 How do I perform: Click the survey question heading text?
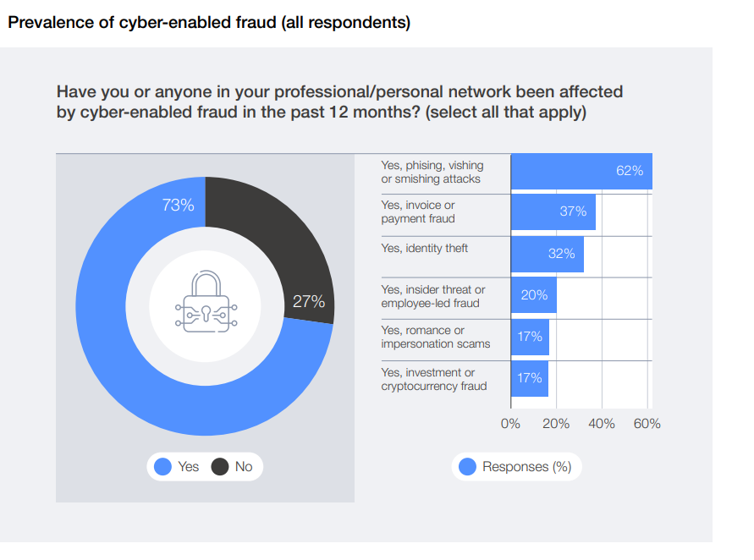[x=338, y=102]
